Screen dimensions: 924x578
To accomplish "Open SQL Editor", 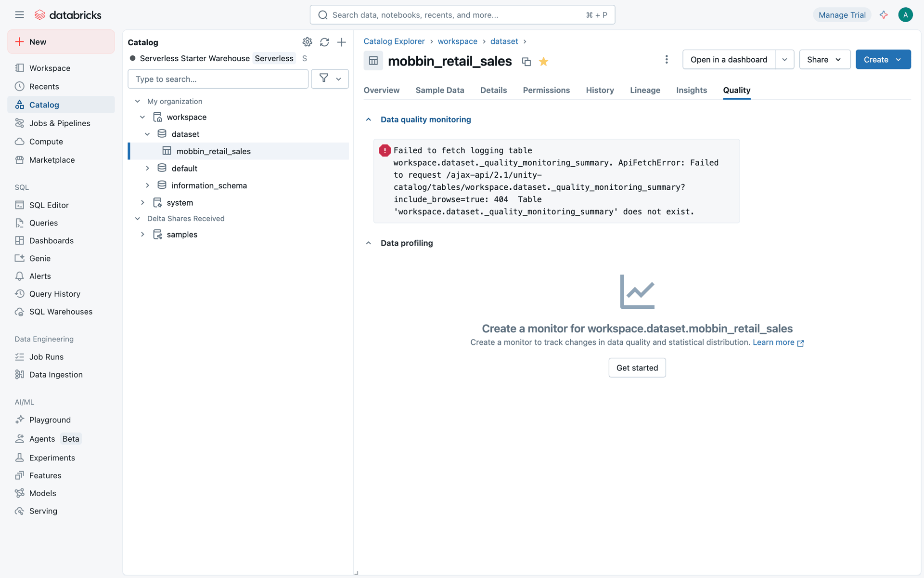I will pos(61,205).
